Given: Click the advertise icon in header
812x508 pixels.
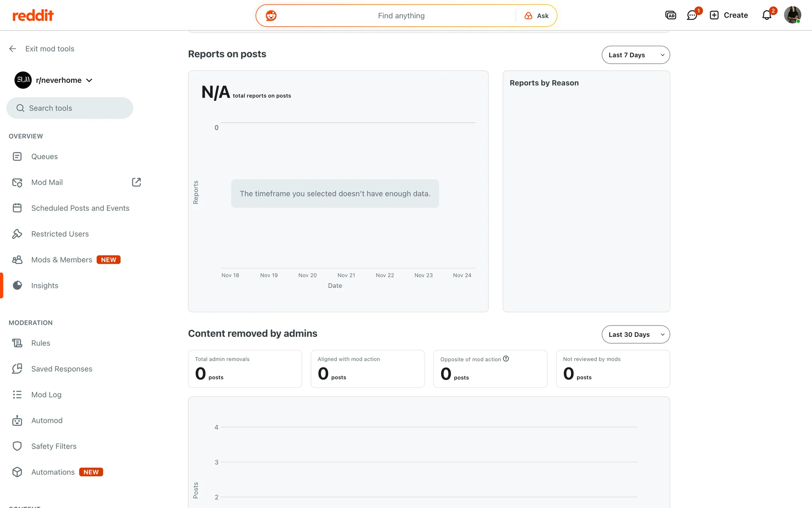Looking at the screenshot, I should (x=670, y=16).
